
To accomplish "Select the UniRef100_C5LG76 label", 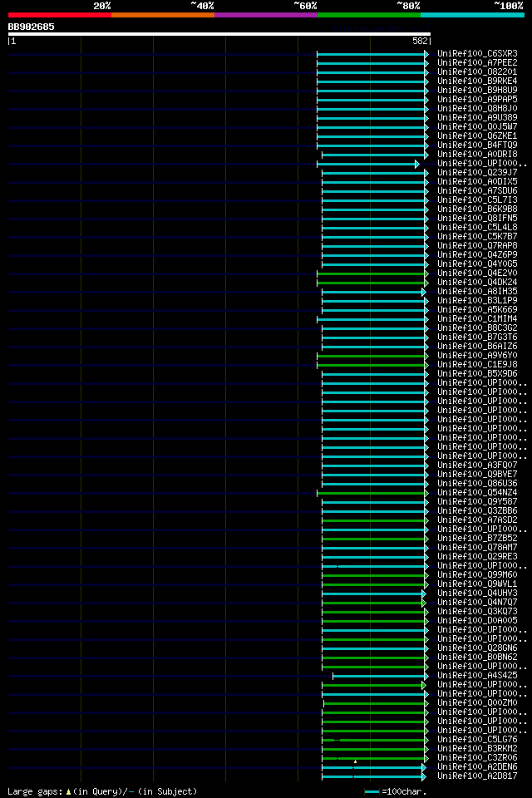I will pyautogui.click(x=477, y=740).
